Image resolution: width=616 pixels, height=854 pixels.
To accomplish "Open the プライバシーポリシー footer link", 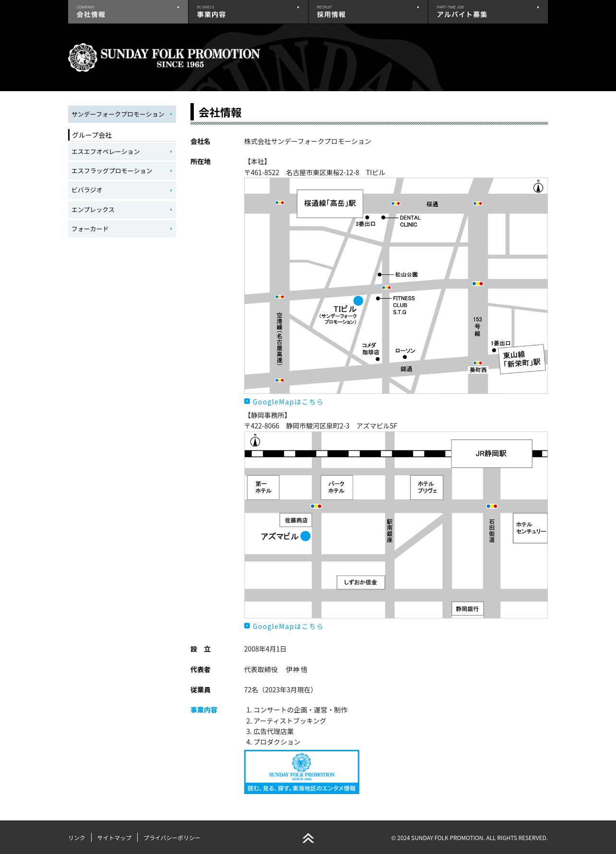I will click(x=172, y=838).
